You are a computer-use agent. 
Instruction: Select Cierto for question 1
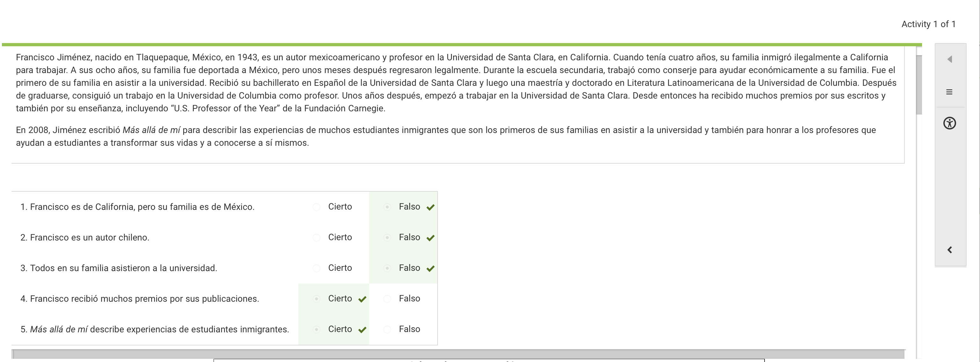[x=316, y=207]
